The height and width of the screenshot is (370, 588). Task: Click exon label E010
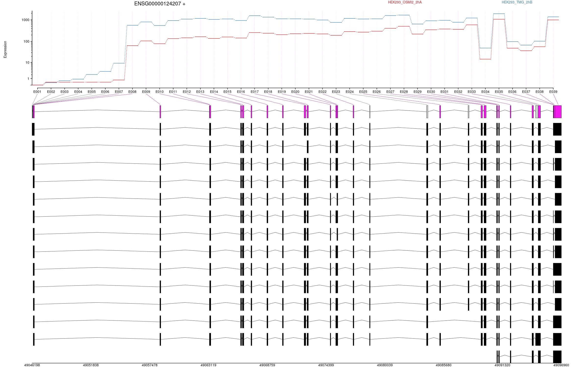[159, 92]
